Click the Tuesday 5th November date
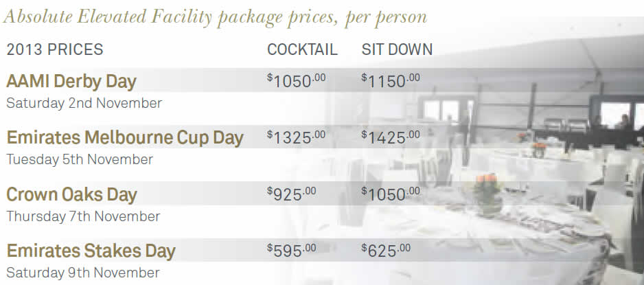 click(x=80, y=159)
